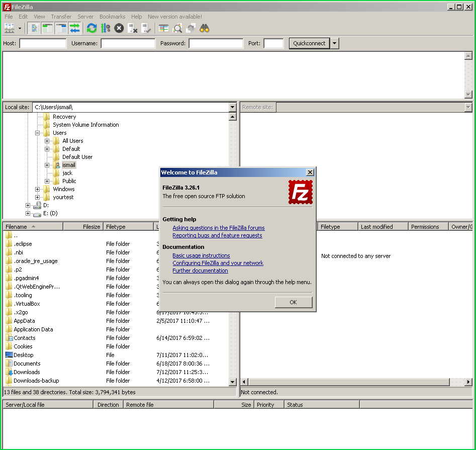Click Reporting bugs and feature requests link
476x450 pixels.
pyautogui.click(x=217, y=235)
